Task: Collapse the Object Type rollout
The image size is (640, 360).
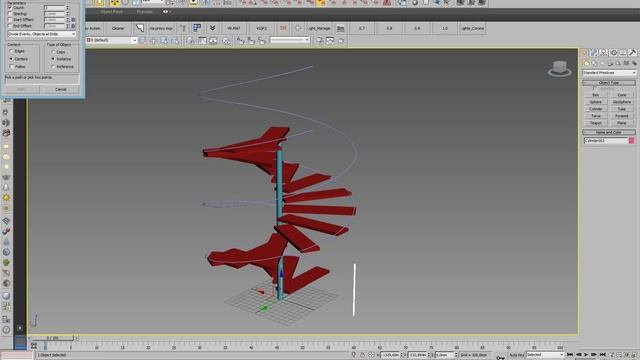Action: click(609, 82)
